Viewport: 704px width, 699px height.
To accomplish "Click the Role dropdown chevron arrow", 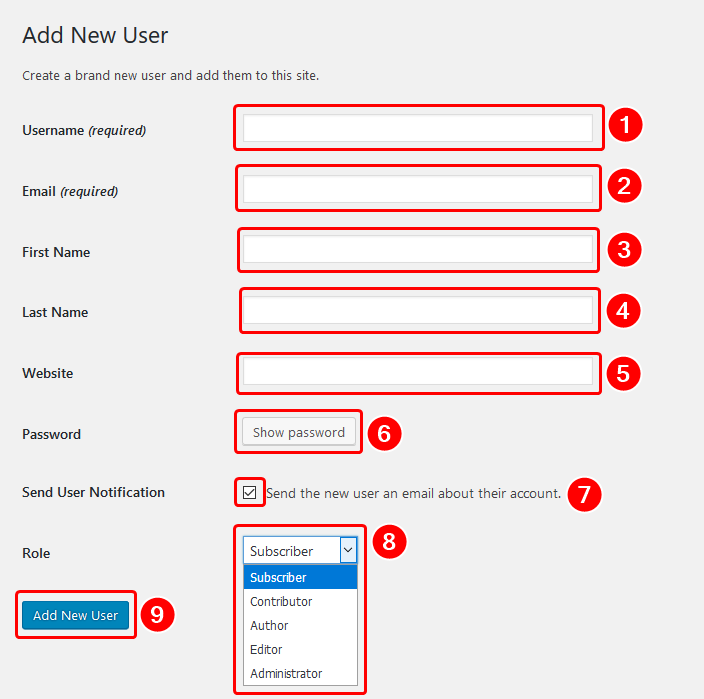I will [348, 550].
